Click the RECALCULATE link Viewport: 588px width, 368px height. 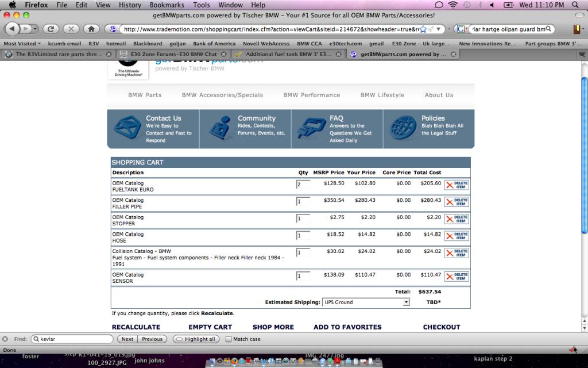click(136, 327)
